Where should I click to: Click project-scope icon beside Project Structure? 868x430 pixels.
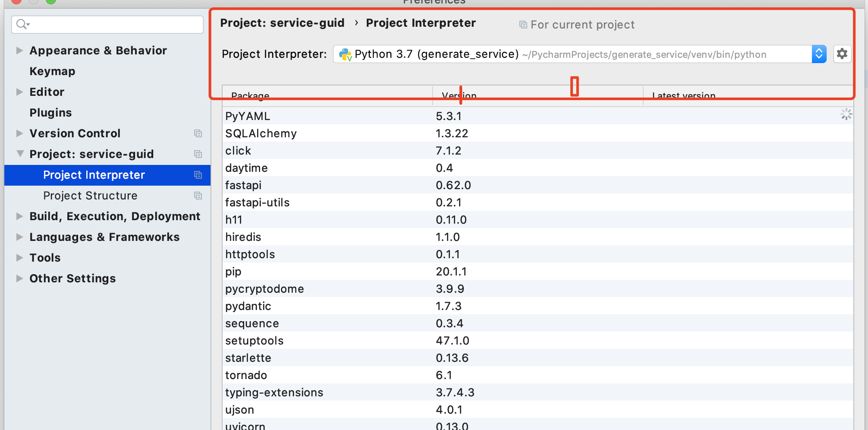tap(198, 196)
